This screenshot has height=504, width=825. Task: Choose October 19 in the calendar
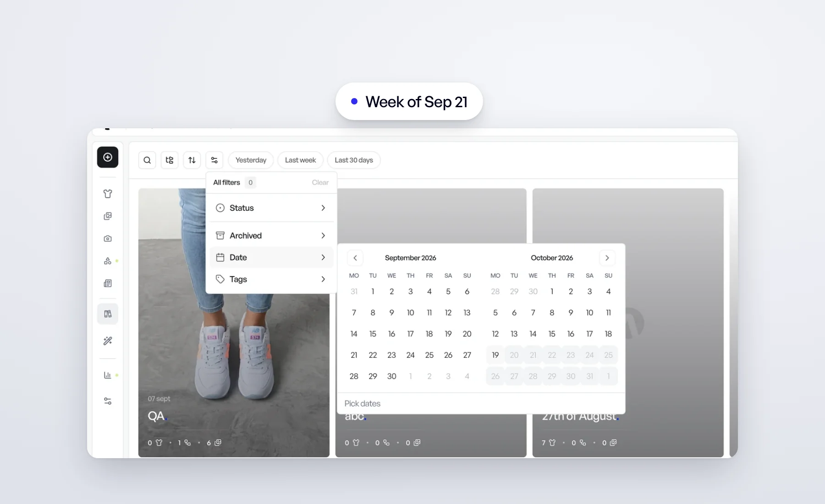point(495,355)
